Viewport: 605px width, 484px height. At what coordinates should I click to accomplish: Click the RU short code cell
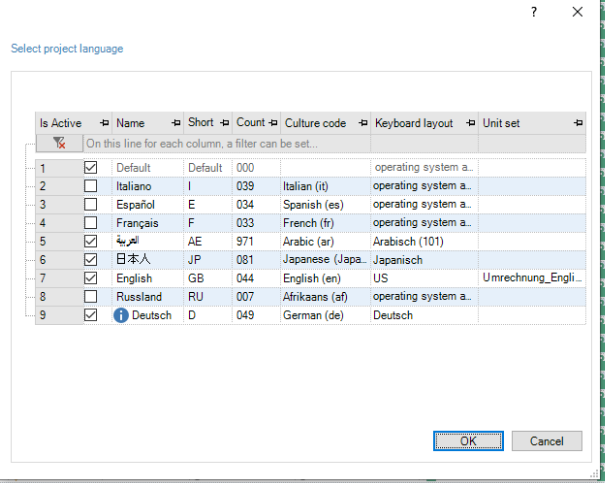click(x=208, y=297)
